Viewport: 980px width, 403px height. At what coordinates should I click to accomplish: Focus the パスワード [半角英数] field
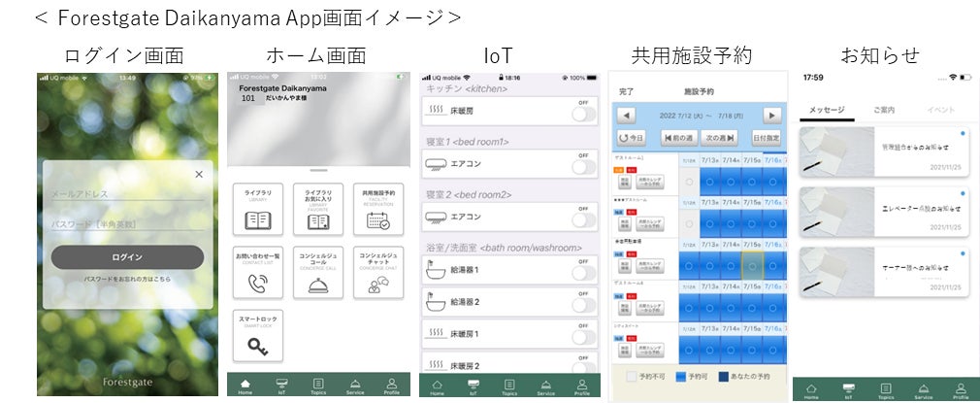(127, 224)
